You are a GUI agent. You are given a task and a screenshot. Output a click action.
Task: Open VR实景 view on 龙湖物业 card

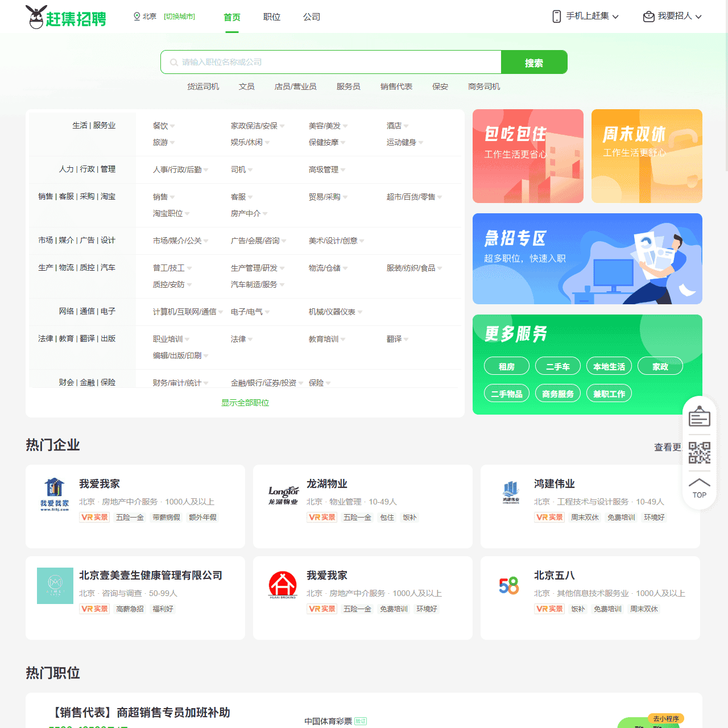321,518
